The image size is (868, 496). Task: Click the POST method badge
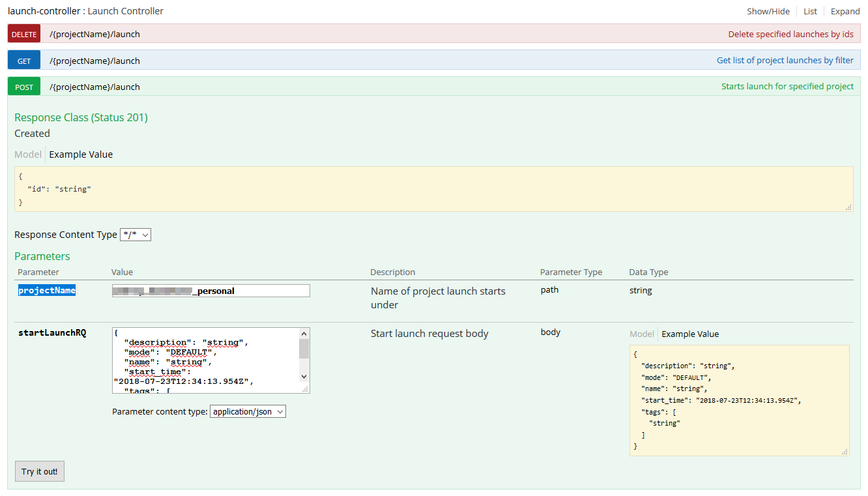[23, 86]
